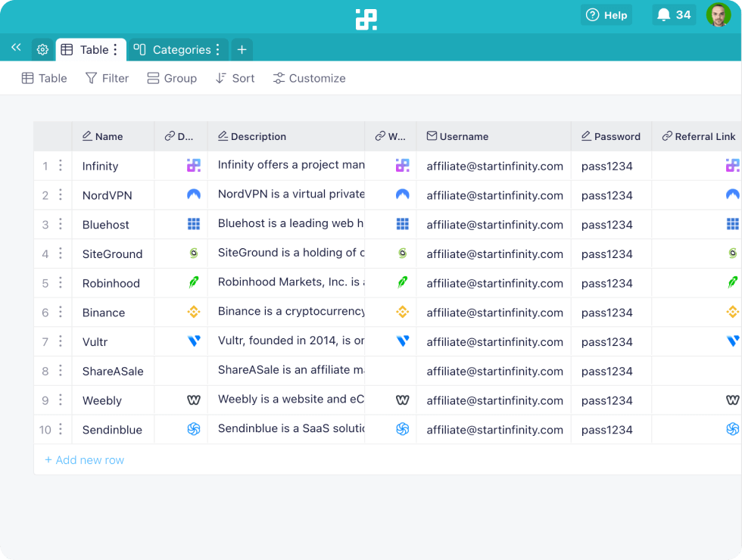Open the Group options
This screenshot has width=742, height=560.
click(172, 78)
